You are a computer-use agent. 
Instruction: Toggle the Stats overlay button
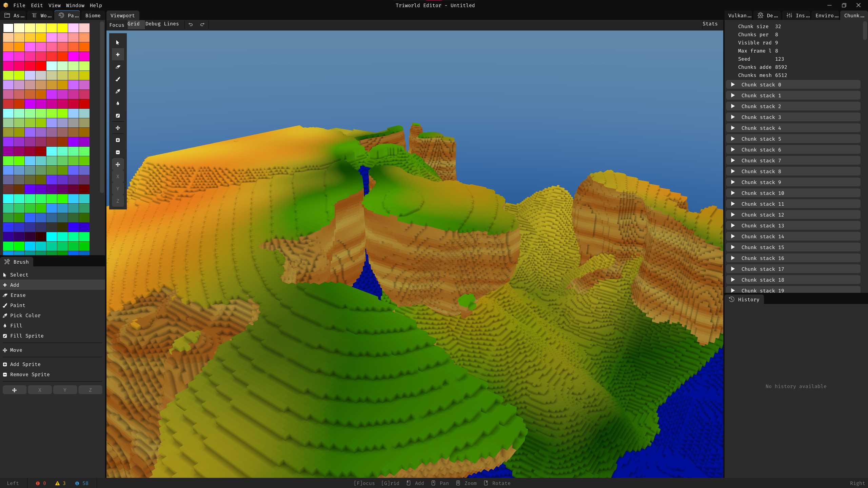tap(710, 24)
